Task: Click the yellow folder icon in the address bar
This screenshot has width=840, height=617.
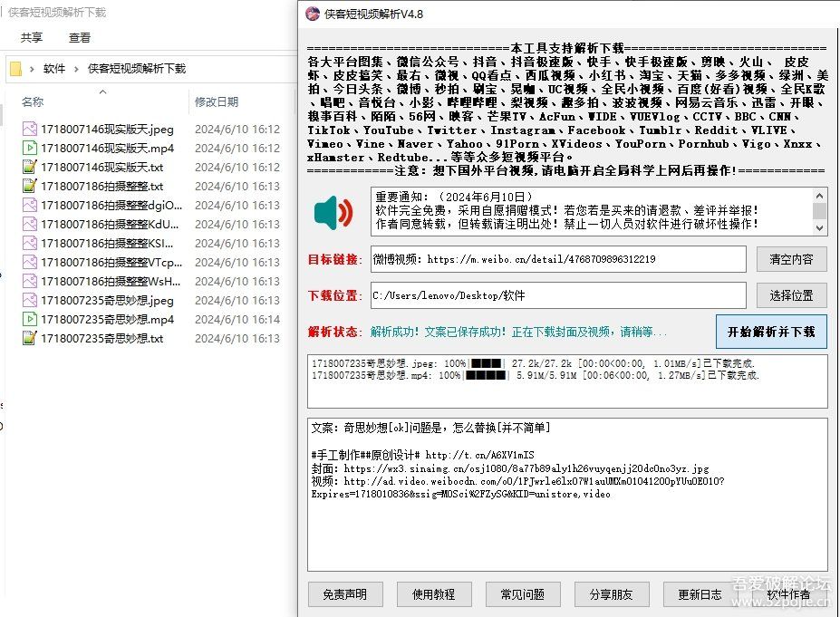Action: [x=14, y=67]
